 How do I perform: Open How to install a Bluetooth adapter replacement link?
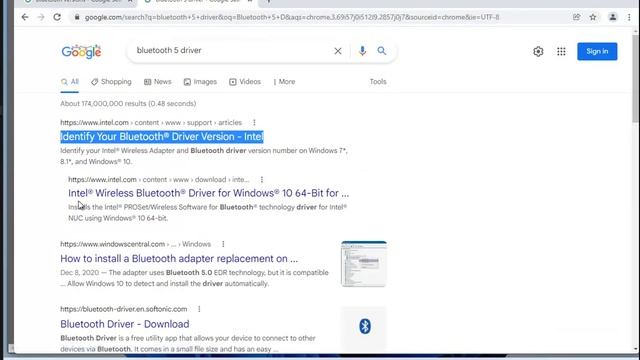(x=179, y=258)
